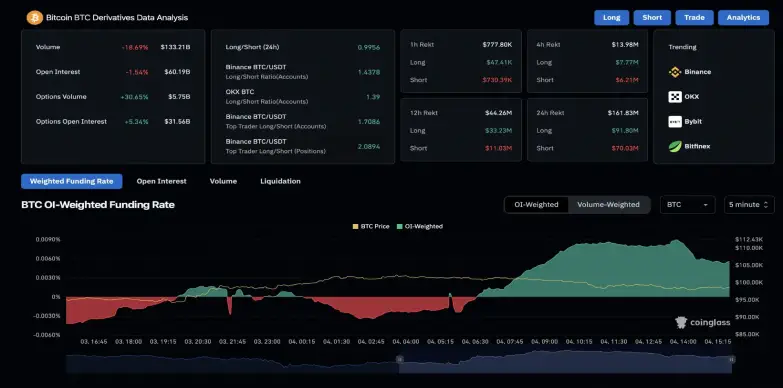Click left handle of chart range slider

(x=399, y=359)
